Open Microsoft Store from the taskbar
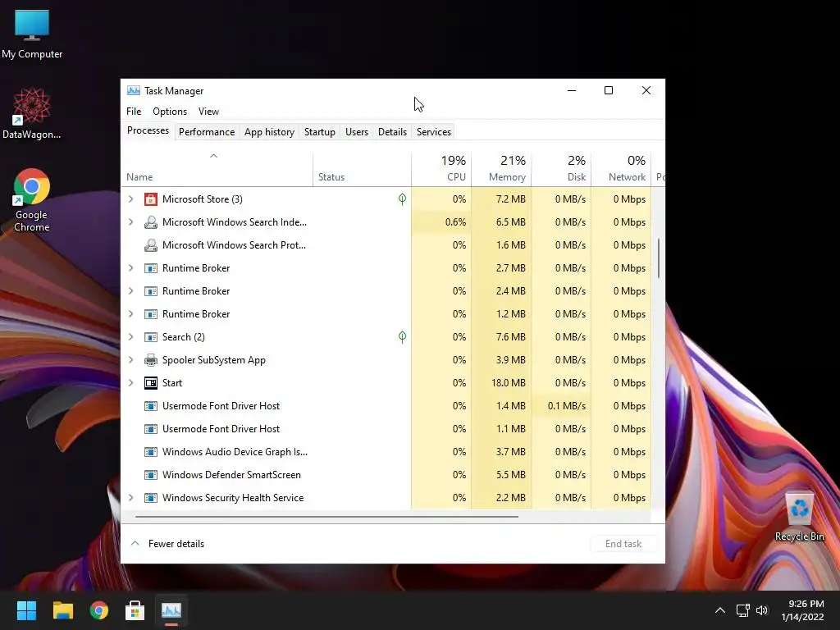This screenshot has width=840, height=630. tap(135, 610)
